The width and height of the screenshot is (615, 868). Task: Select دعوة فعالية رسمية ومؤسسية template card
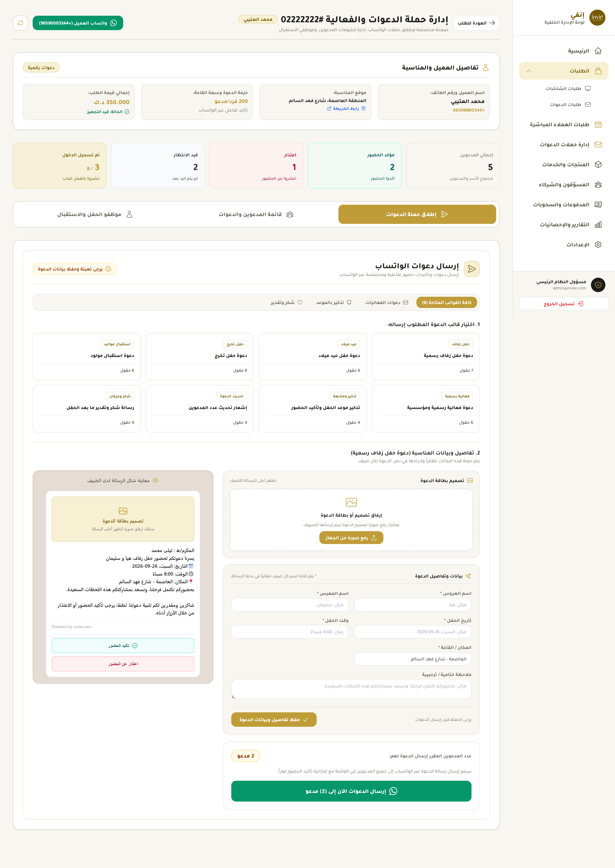[426, 409]
